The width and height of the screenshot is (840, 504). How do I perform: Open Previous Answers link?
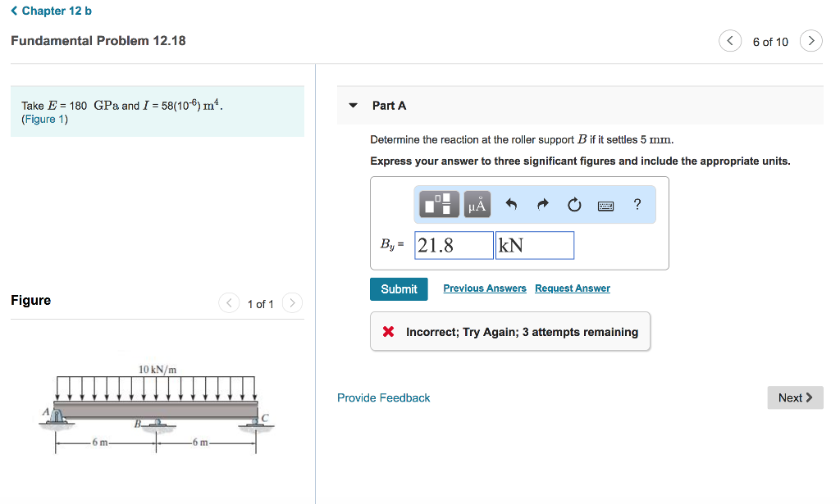point(485,288)
